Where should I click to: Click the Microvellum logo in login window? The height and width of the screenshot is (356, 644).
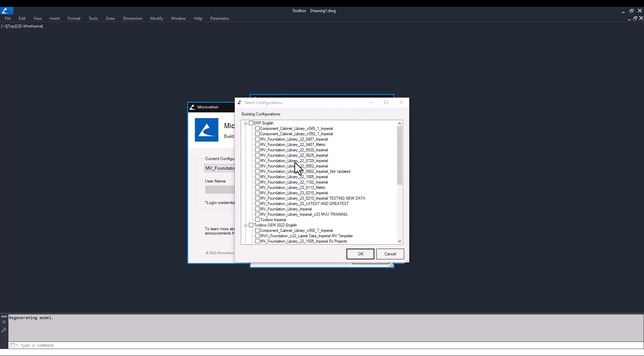pos(207,130)
